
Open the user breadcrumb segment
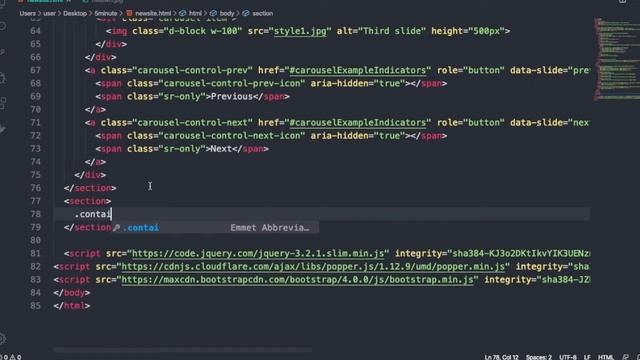click(x=49, y=13)
